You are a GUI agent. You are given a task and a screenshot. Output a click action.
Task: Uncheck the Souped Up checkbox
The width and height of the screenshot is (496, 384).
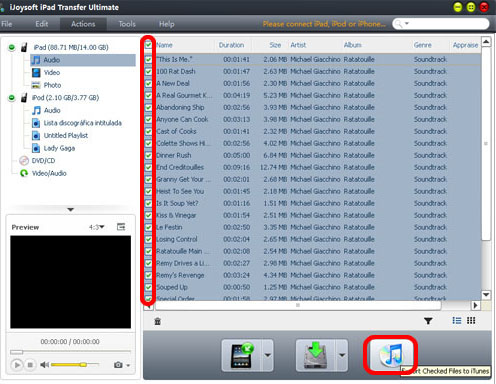coord(149,287)
